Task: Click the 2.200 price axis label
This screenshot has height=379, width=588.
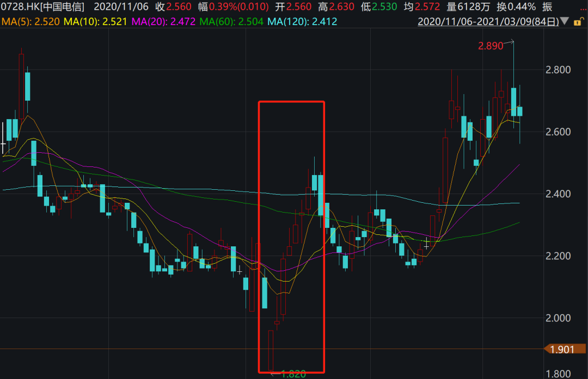Action: coord(558,256)
